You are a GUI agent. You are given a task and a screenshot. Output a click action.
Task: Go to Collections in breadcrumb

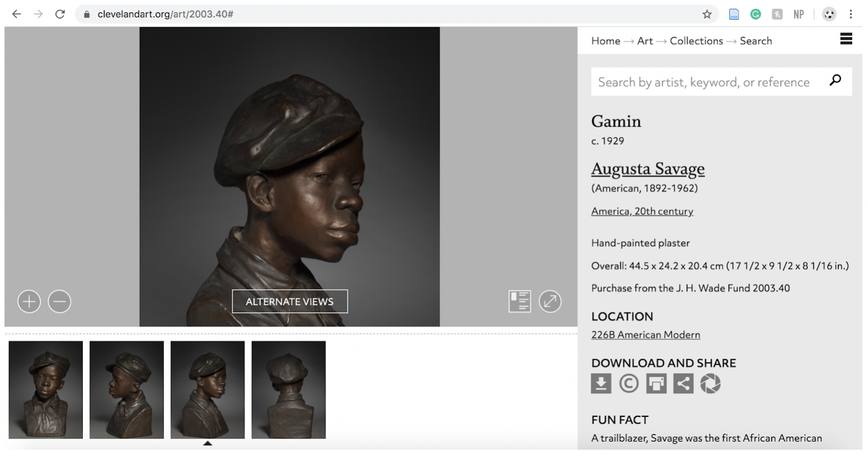[696, 41]
